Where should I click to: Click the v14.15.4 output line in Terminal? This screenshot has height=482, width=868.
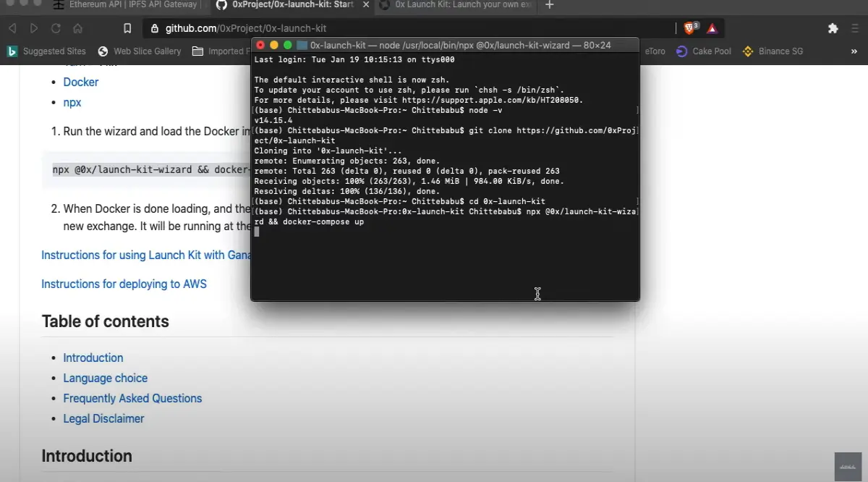[x=274, y=120]
